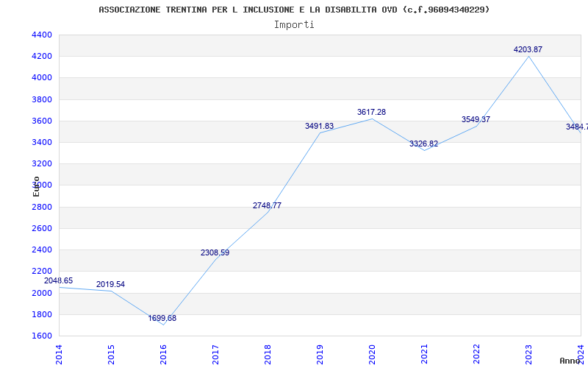Click the y-axis value 1600

[42, 336]
